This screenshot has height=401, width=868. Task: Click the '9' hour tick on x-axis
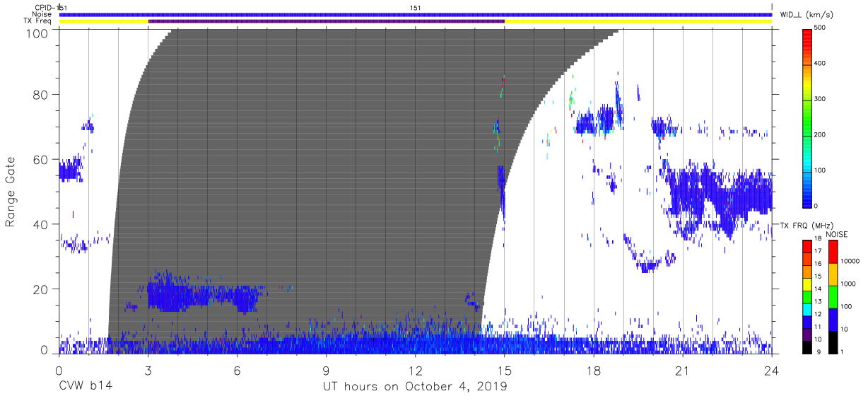tap(327, 370)
